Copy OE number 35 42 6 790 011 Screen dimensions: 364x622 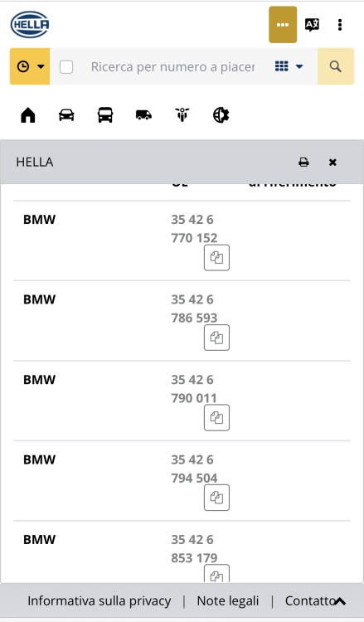tap(216, 418)
